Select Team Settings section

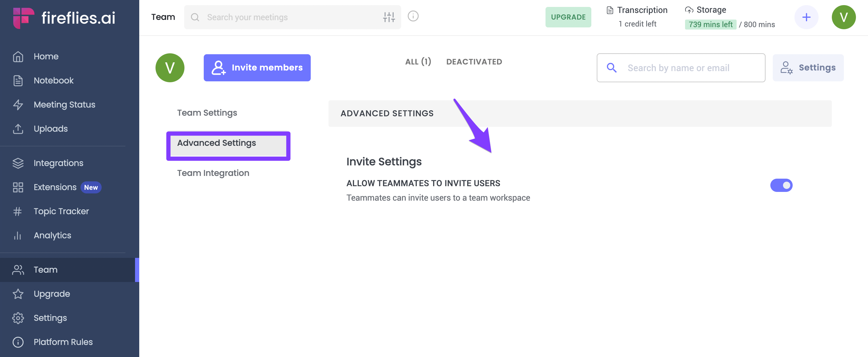point(207,113)
